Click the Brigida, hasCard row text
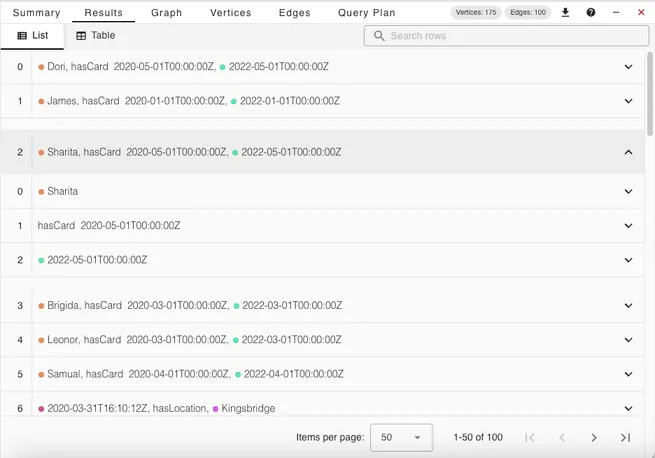This screenshot has width=655, height=458. pos(84,305)
